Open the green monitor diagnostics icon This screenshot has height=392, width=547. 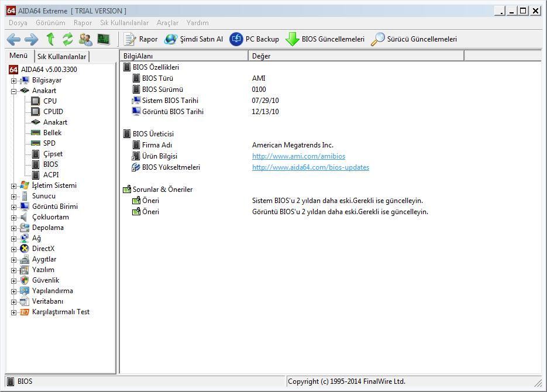tap(104, 39)
